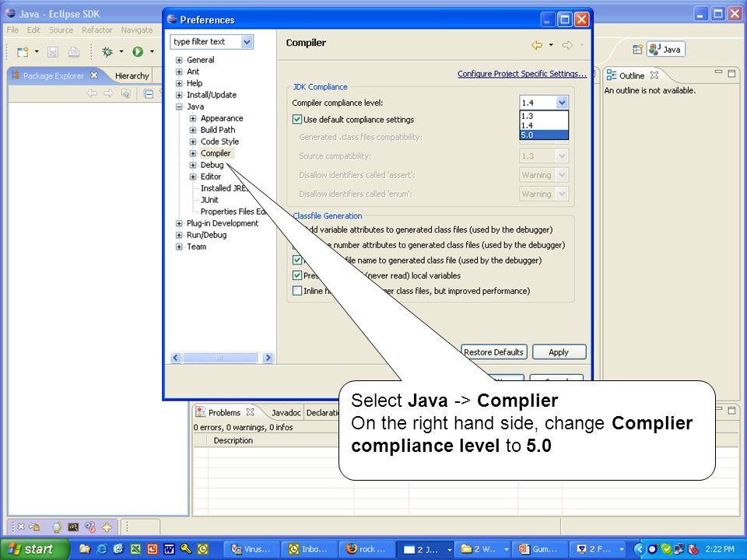Click the Apply button
The width and height of the screenshot is (747, 560).
[x=559, y=352]
